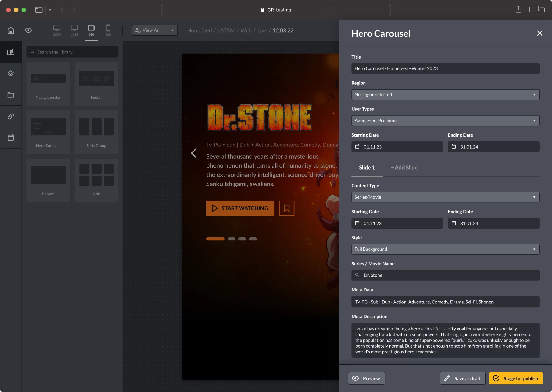Open the User Types dropdown
552x392 pixels.
pos(445,121)
